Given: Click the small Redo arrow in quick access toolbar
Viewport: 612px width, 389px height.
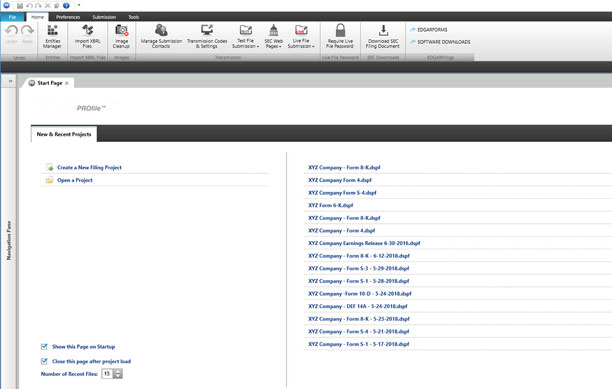Looking at the screenshot, I should pyautogui.click(x=38, y=6).
